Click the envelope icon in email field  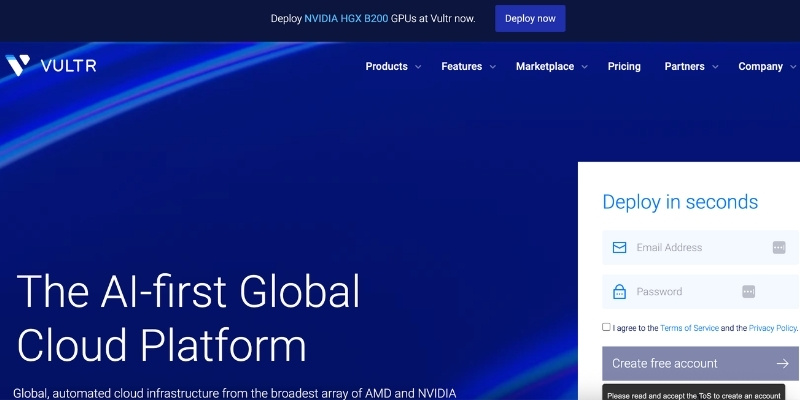(x=619, y=247)
